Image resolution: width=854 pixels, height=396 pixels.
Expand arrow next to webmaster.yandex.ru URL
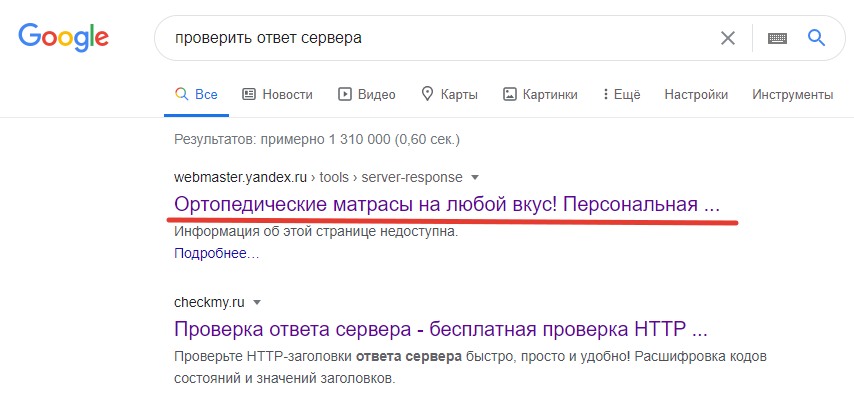474,178
